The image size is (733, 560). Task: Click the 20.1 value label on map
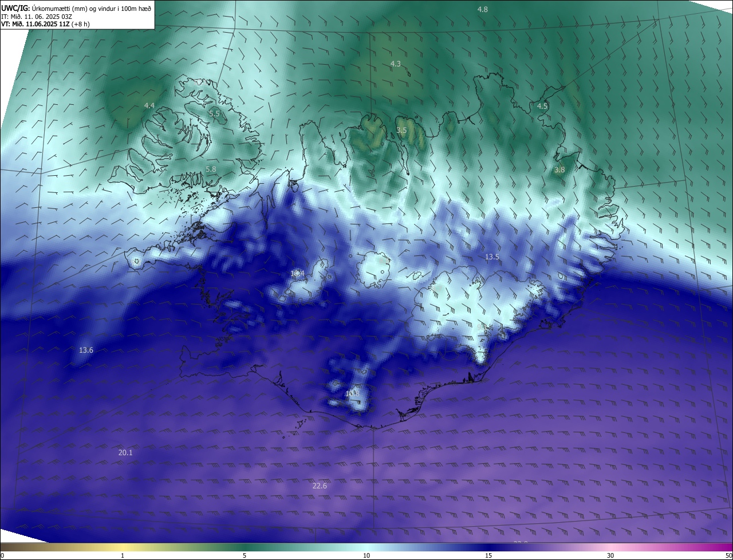coord(125,452)
